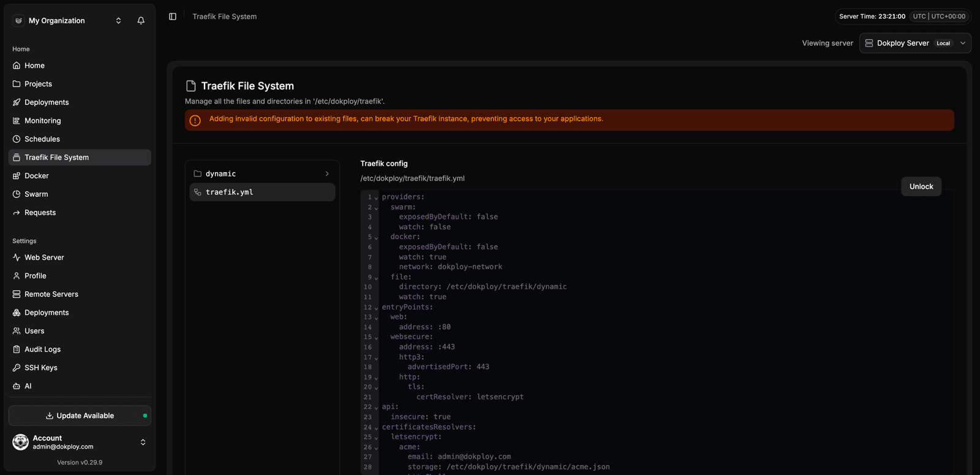Screen dimensions: 980x475
Task: Open the notifications bell
Action: [x=141, y=20]
